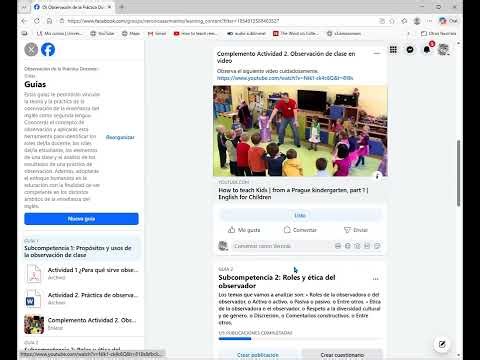Screen dimensions: 480x360
Task: Select the Facebook browser tab
Action: 72,7
